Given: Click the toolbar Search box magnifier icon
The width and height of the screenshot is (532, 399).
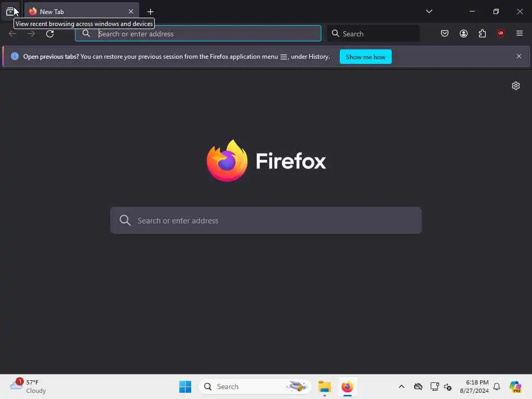Looking at the screenshot, I should pyautogui.click(x=335, y=33).
